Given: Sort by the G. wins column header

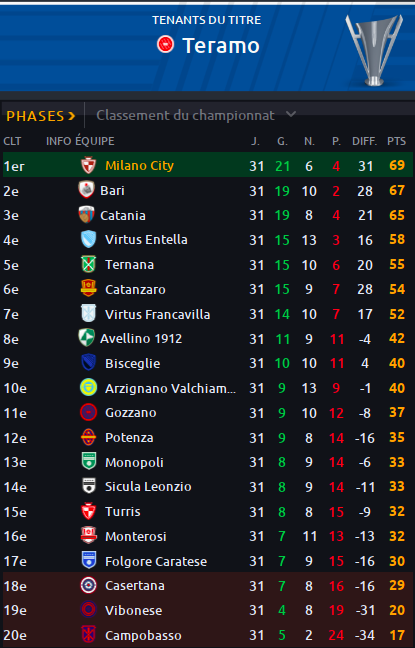Looking at the screenshot, I should 282,141.
